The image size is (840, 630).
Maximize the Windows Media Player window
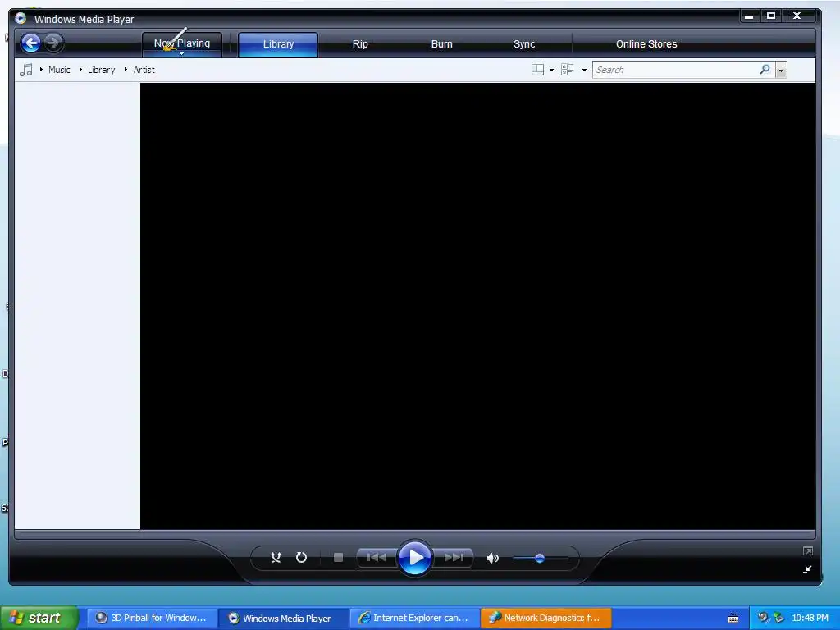[x=771, y=16]
